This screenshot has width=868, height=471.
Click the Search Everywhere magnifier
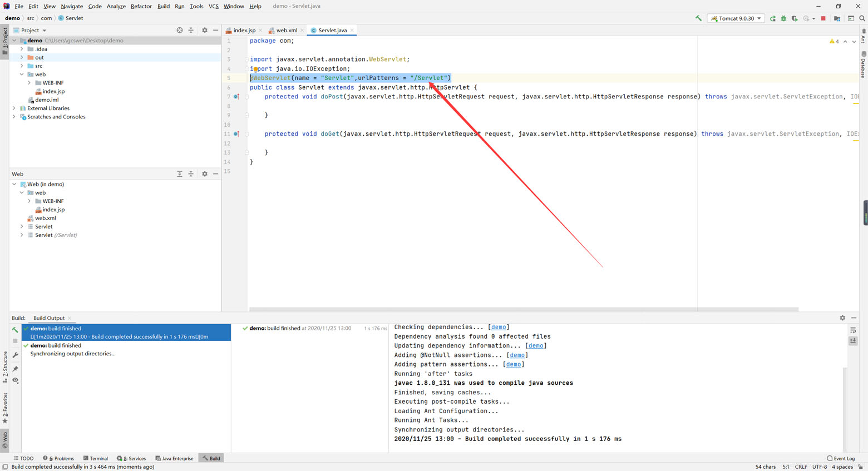click(862, 18)
